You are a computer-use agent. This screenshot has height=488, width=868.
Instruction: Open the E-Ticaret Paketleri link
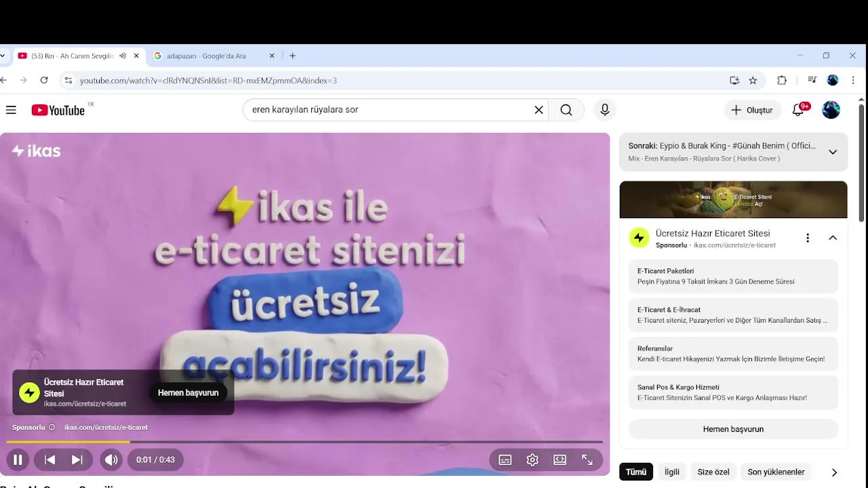[x=733, y=276]
